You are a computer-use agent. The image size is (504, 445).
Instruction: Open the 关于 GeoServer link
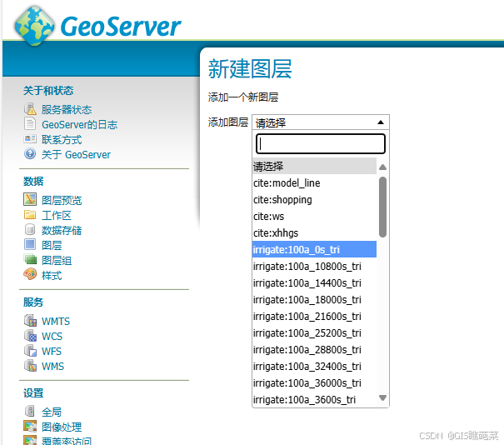coord(76,155)
